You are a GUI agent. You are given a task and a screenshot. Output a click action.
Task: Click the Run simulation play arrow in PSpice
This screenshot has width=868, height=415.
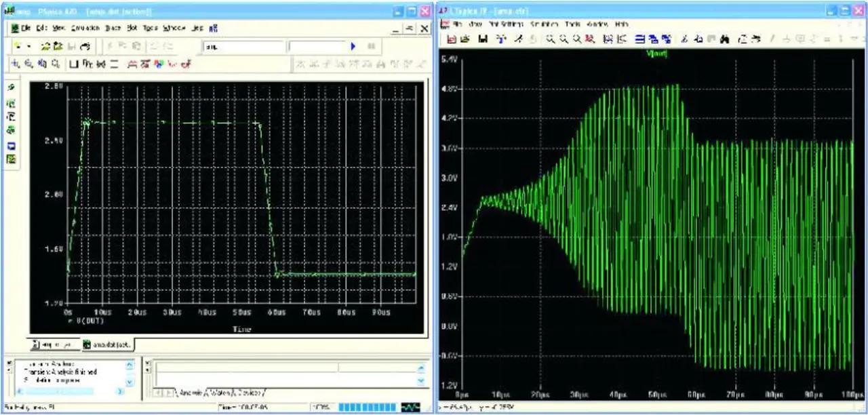coord(353,47)
